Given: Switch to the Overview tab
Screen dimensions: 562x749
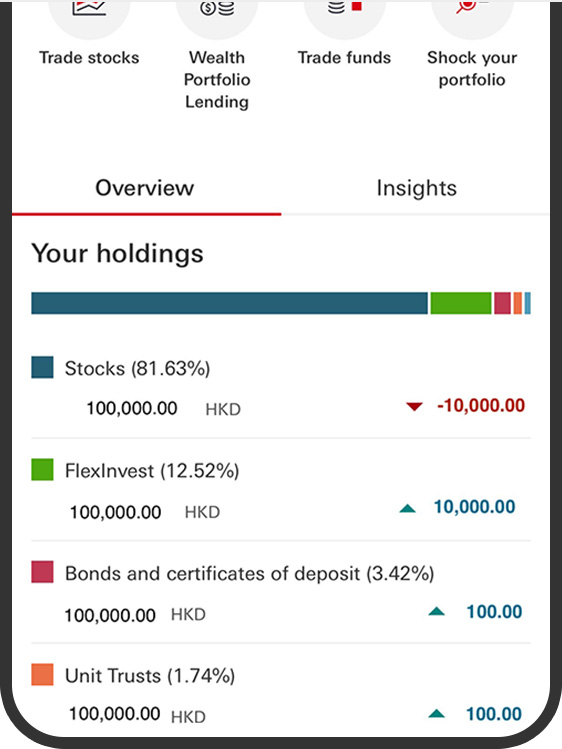Looking at the screenshot, I should [x=145, y=188].
